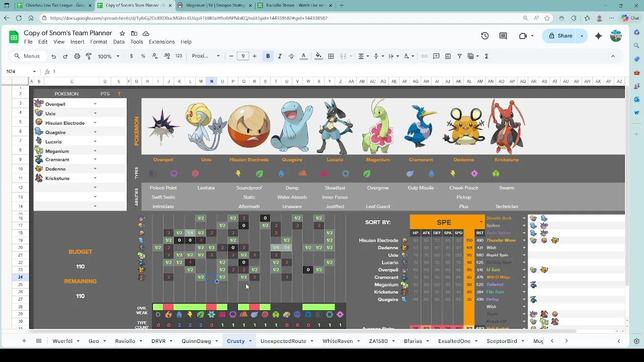Click the Meet camera icon
This screenshot has width=644, height=362.
click(x=523, y=36)
